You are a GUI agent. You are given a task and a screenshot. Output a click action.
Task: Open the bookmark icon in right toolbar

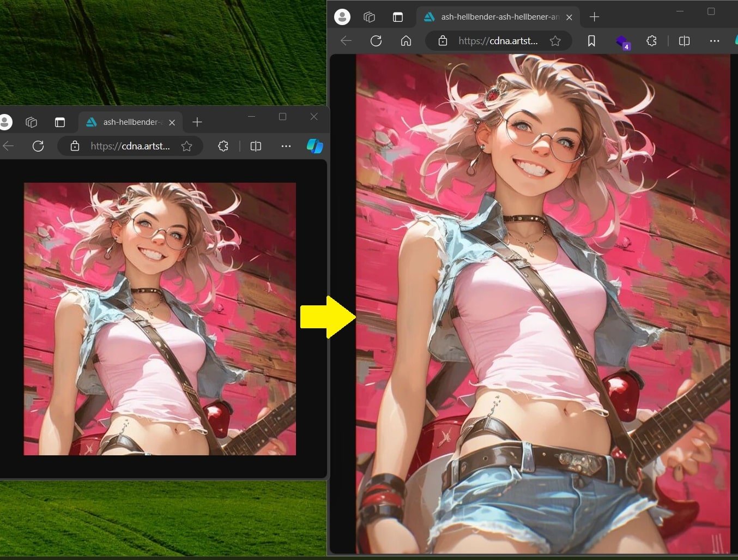click(x=591, y=41)
